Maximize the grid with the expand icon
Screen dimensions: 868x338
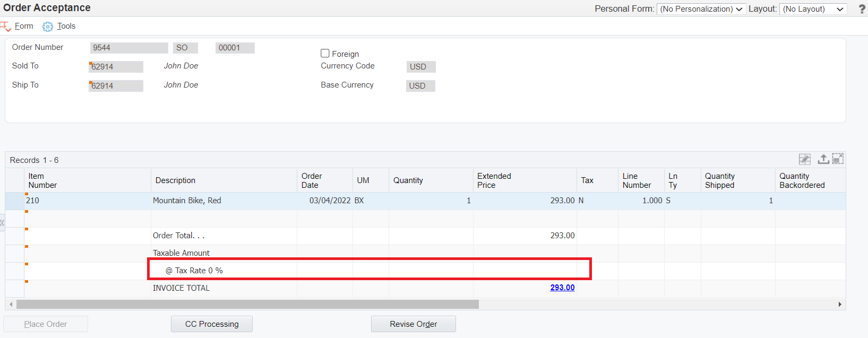tap(838, 159)
